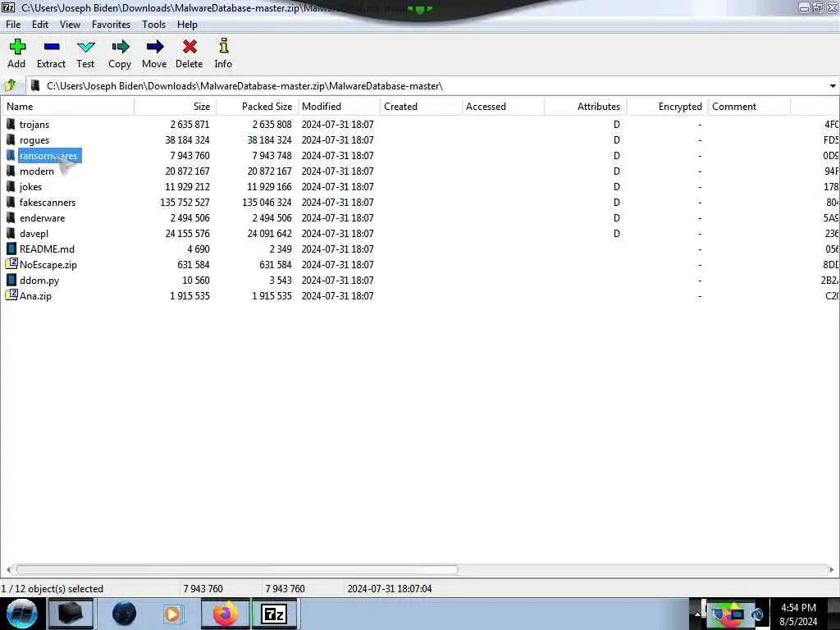Open media player taskbar icon

(x=172, y=614)
